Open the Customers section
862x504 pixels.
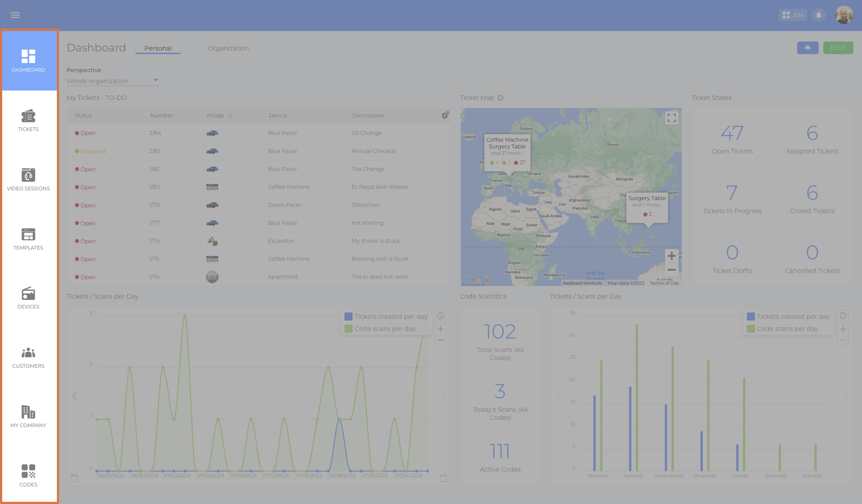pyautogui.click(x=28, y=356)
